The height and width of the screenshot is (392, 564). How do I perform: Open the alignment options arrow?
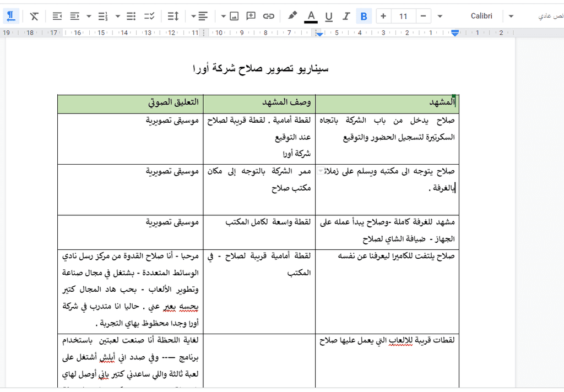(x=193, y=16)
